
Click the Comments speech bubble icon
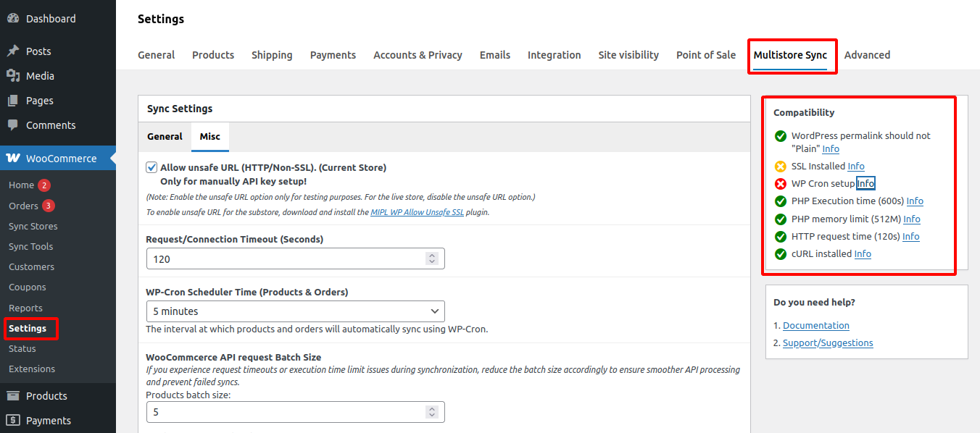pos(13,125)
